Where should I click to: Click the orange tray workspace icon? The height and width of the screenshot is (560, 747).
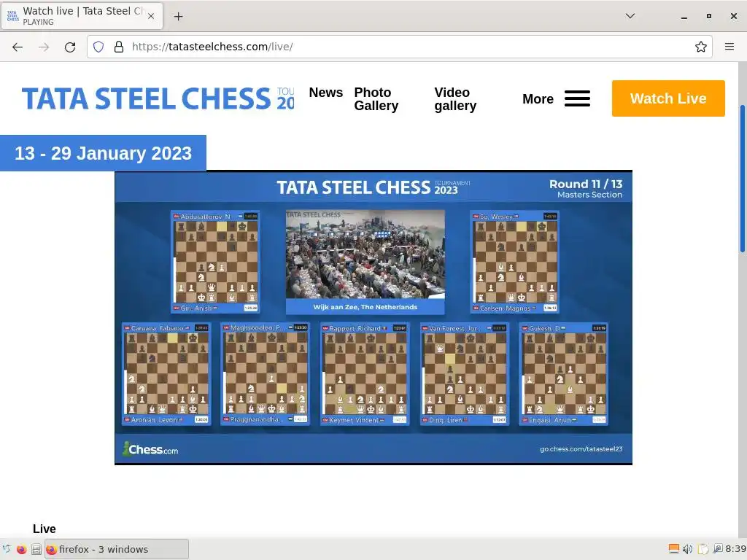673,549
